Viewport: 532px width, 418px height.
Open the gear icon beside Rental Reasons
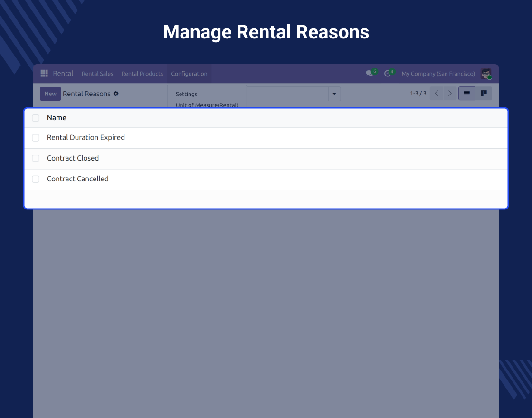[116, 94]
